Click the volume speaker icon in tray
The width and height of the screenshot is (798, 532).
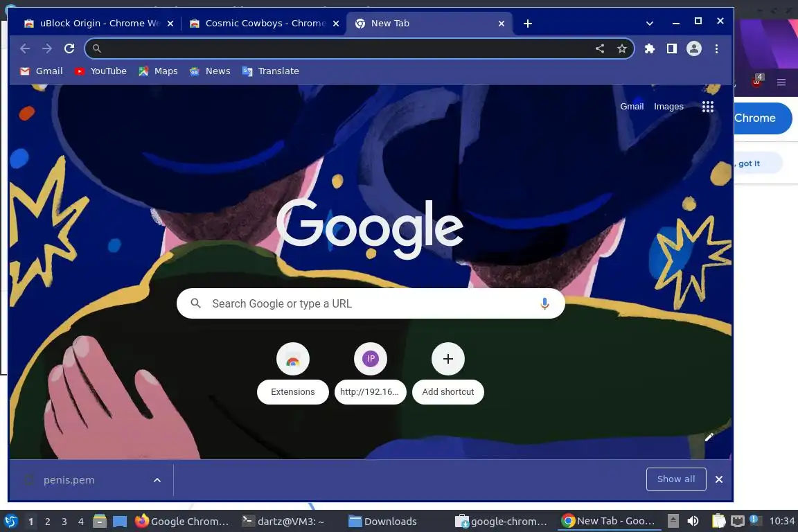[x=693, y=521]
